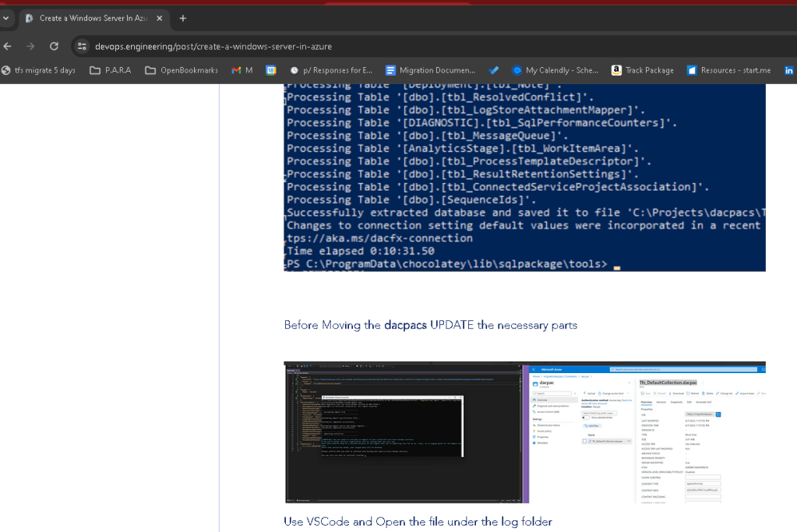Screen dimensions: 797x532
Task: Open the Google Calendar bookmark icon
Action: point(271,70)
